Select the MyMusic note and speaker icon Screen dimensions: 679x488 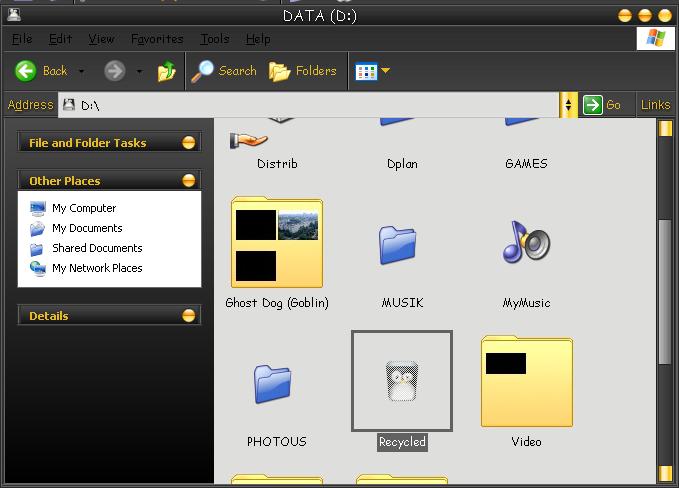click(526, 242)
